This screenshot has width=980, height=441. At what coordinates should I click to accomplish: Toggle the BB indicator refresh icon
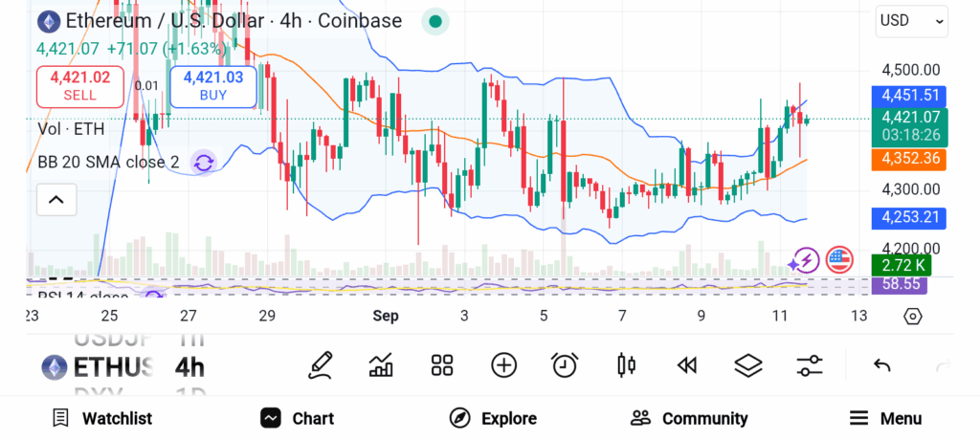pyautogui.click(x=203, y=163)
